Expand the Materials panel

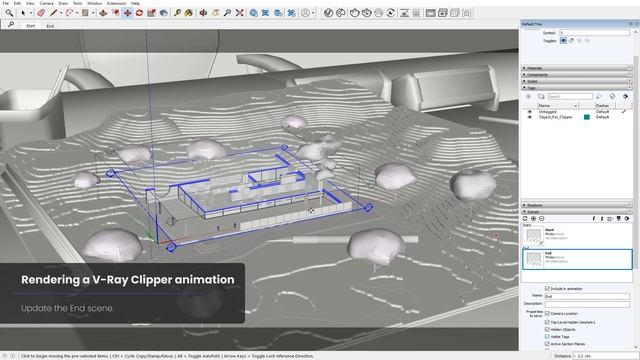coord(577,68)
